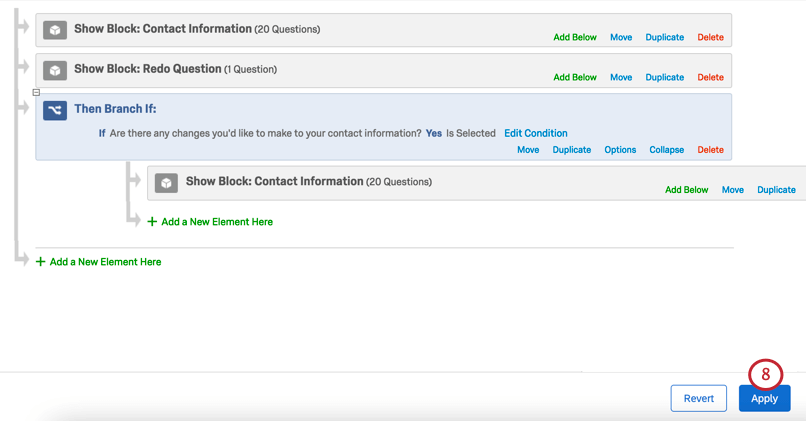Click the first Contact Information block cube icon
The height and width of the screenshot is (421, 806).
point(55,30)
